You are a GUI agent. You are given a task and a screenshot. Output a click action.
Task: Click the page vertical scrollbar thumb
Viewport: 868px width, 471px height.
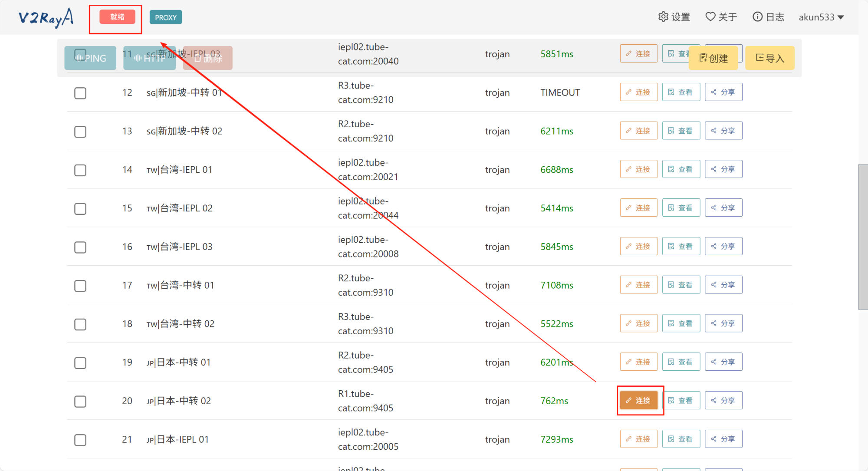863,237
